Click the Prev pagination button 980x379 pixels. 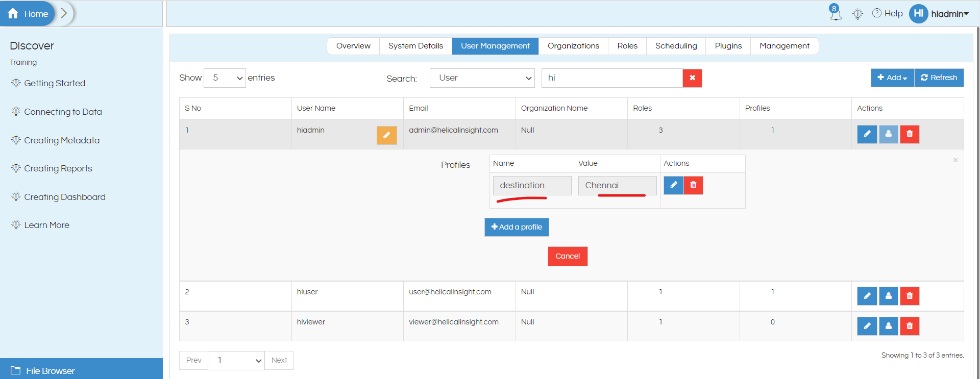pos(193,360)
